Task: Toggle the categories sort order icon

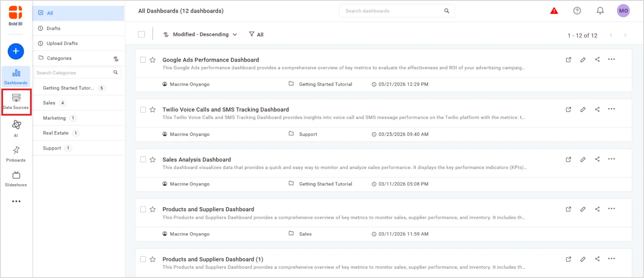Action: (x=116, y=58)
